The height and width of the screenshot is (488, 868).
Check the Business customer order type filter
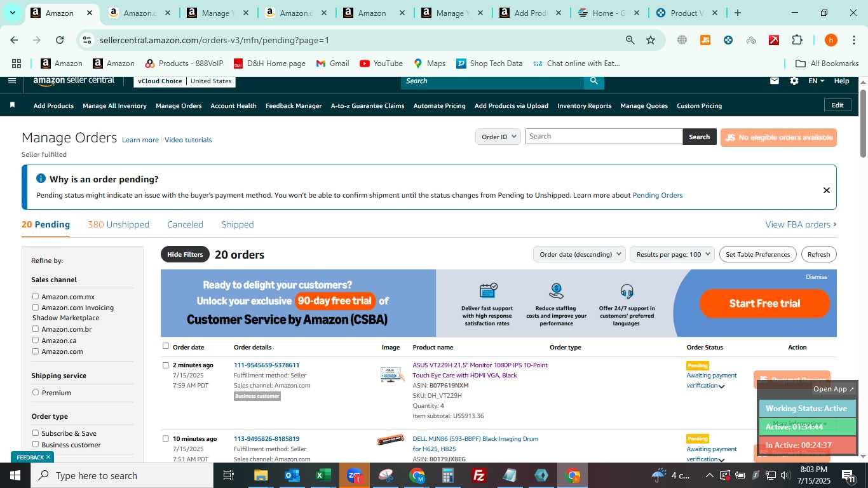click(x=36, y=444)
